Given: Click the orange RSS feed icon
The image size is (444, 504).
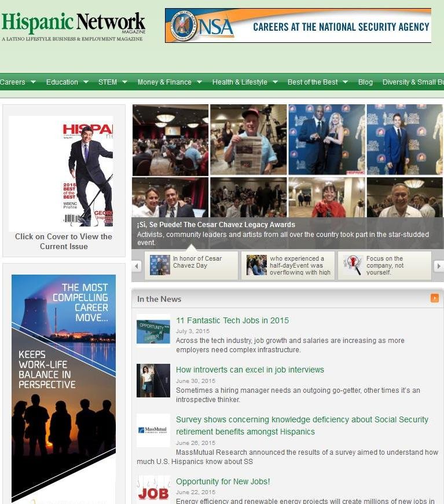Looking at the screenshot, I should 434,298.
